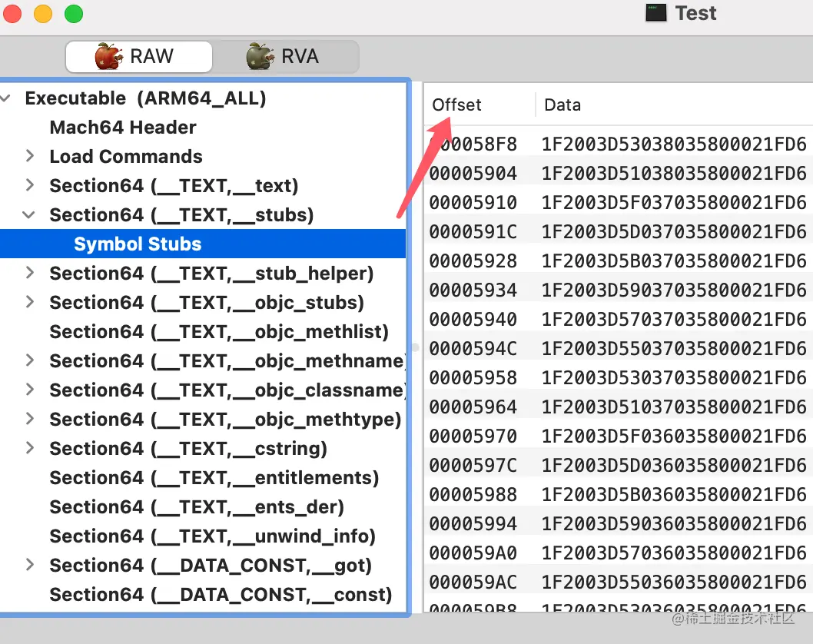Select Section64 (__DATA_CONST,__got) label

tap(211, 565)
